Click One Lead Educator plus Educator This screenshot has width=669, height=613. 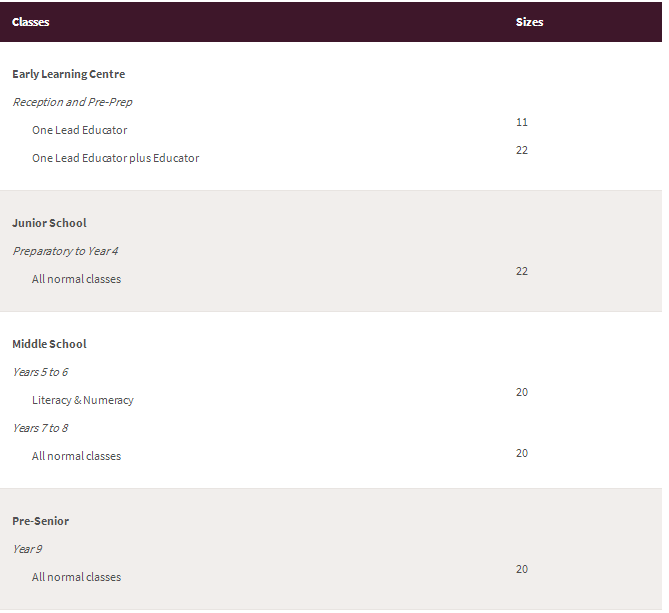coord(116,158)
